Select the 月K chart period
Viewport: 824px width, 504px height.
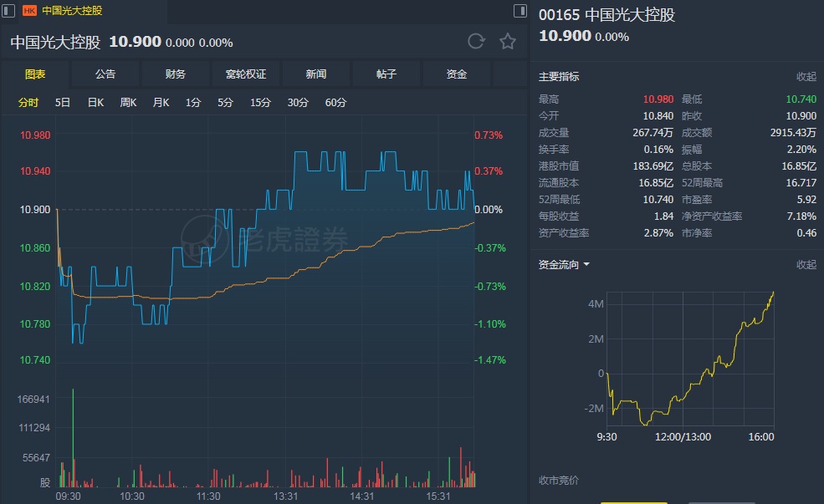click(161, 102)
